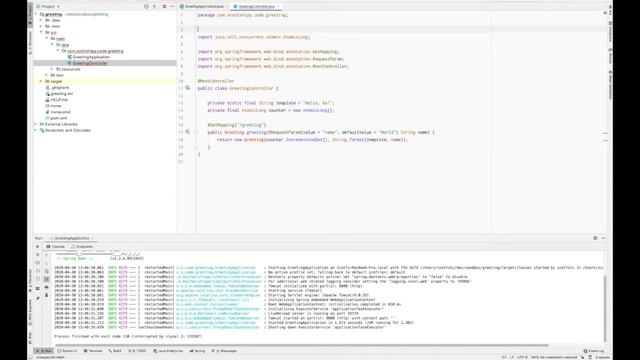Screen dimensions: 640x360
Task: Click the console horizontal scrollbar
Action: (302, 345)
